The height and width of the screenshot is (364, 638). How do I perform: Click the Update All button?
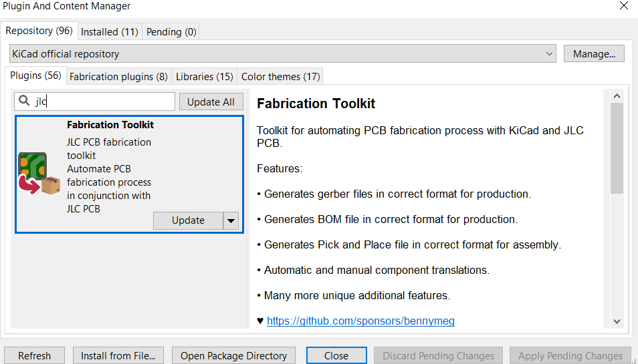[x=211, y=102]
